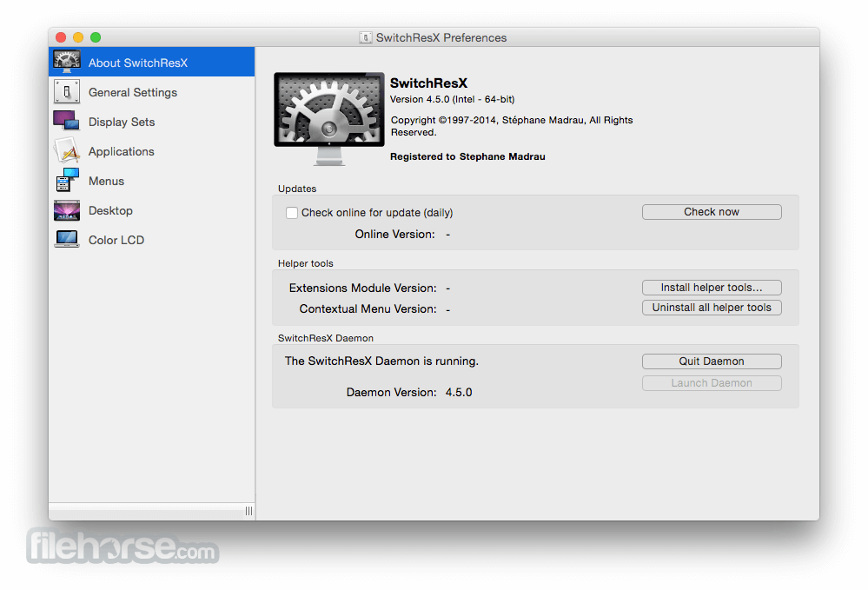Click the Applications pencil-and-paper icon
Screen dimensions: 868x590
point(67,150)
